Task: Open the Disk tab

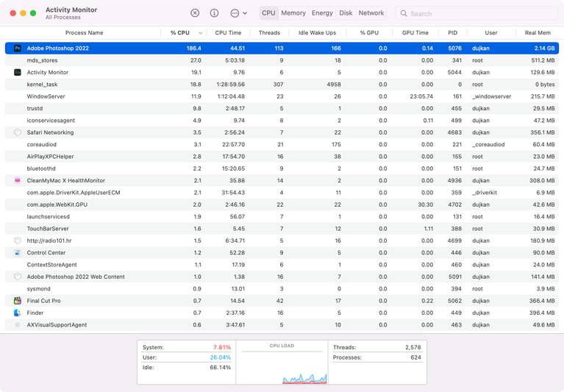Action: [346, 13]
